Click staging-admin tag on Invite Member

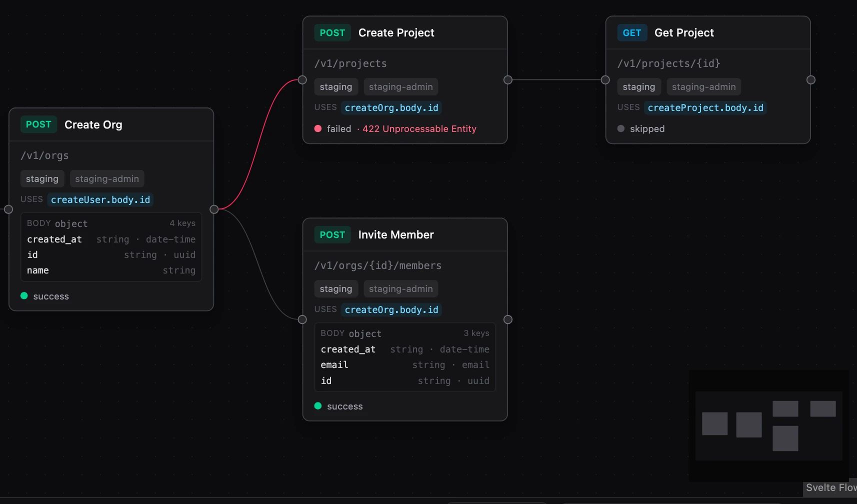click(x=401, y=289)
